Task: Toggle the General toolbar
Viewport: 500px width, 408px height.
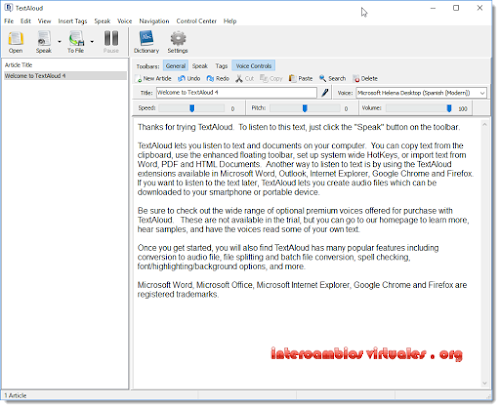Action: (176, 66)
